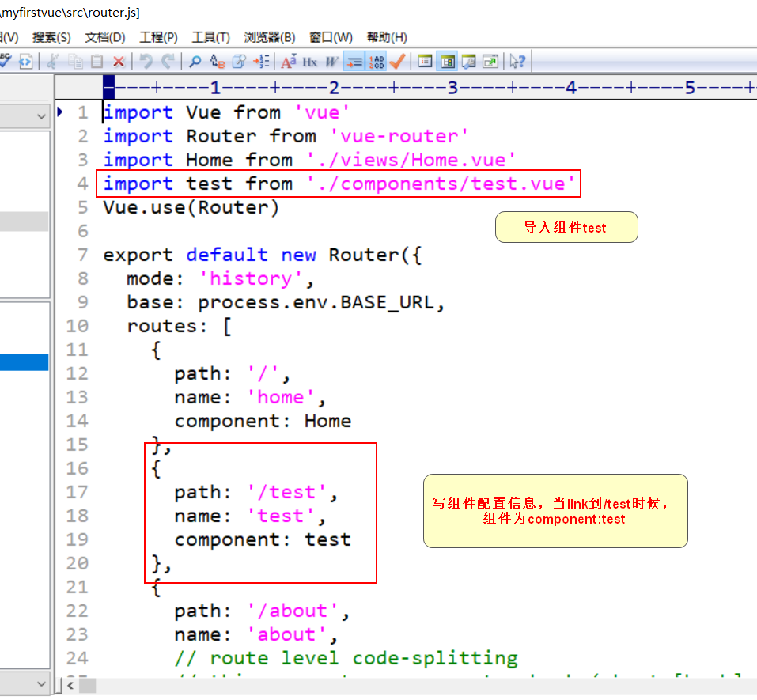
Task: Click the Document Selector window icon
Action: (x=425, y=62)
